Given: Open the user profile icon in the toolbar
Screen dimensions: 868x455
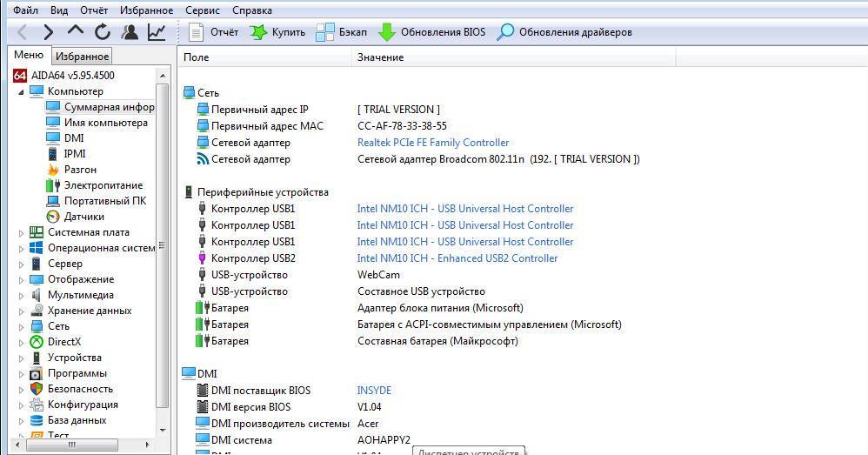Looking at the screenshot, I should [x=130, y=32].
